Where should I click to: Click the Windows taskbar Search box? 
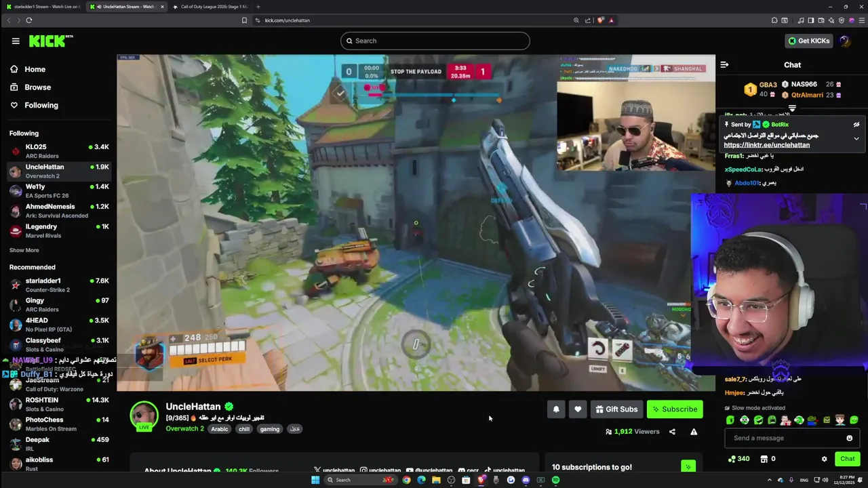pyautogui.click(x=359, y=480)
